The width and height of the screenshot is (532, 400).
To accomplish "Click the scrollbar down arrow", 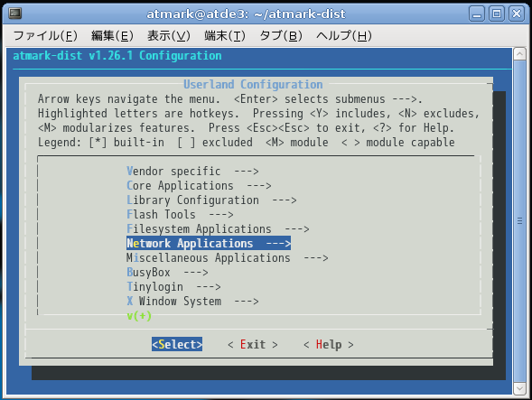I will (519, 389).
